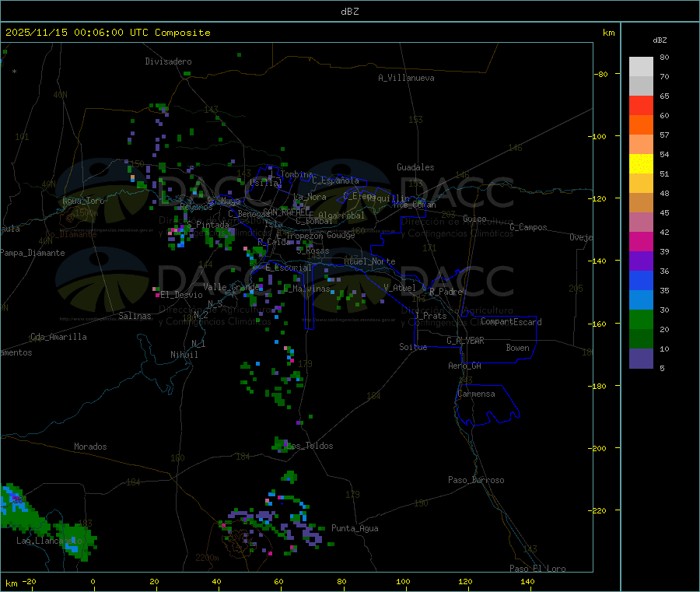Click the 100 km horizontal axis tick
This screenshot has height=592, width=700.
[x=403, y=581]
